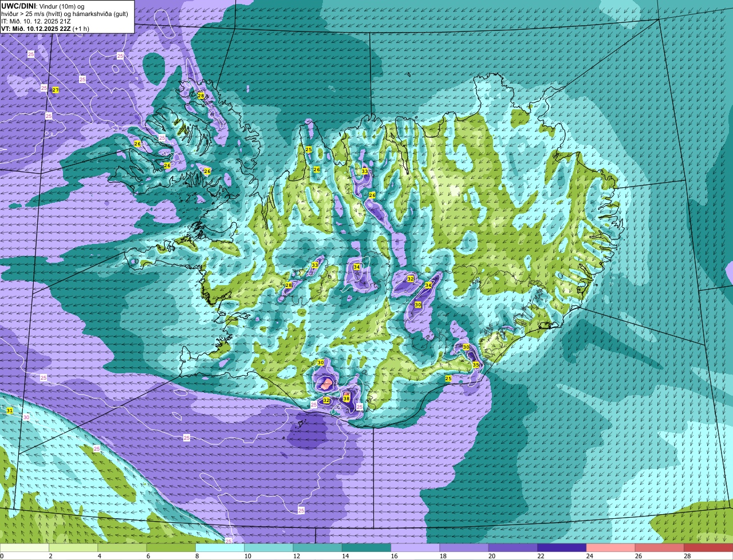Pick the 12–14 m/s teal legend swatch
The image size is (733, 560).
318,547
